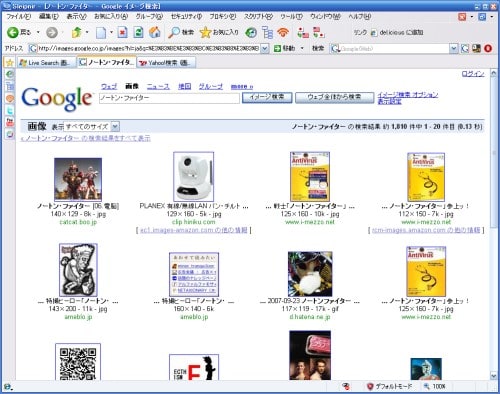Click the delicious に追加 link bookmark
Viewport: 500px width, 394px height.
397,32
